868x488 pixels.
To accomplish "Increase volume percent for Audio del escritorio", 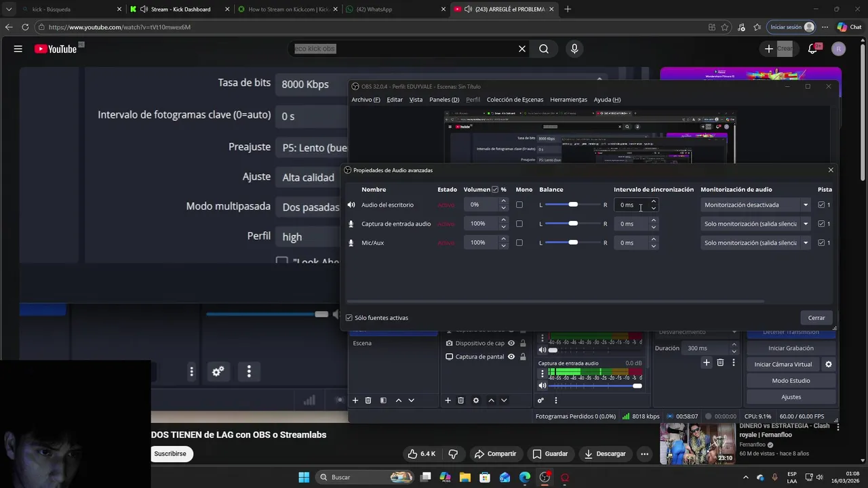I will [503, 201].
